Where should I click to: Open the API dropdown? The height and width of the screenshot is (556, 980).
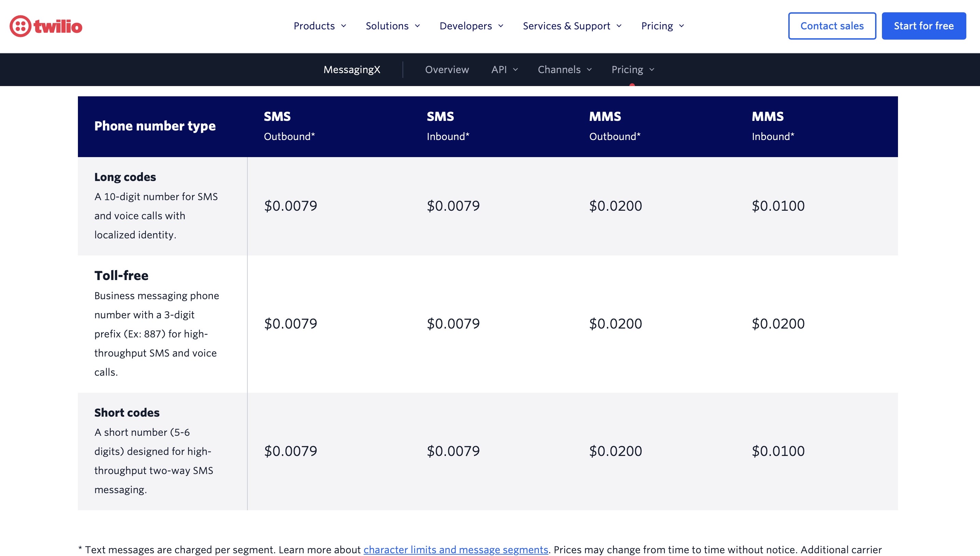499,70
